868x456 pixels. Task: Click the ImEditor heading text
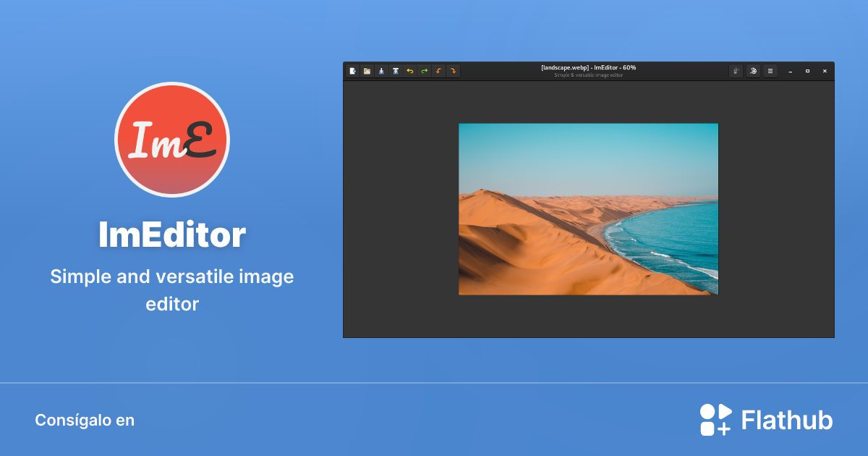[x=172, y=234]
